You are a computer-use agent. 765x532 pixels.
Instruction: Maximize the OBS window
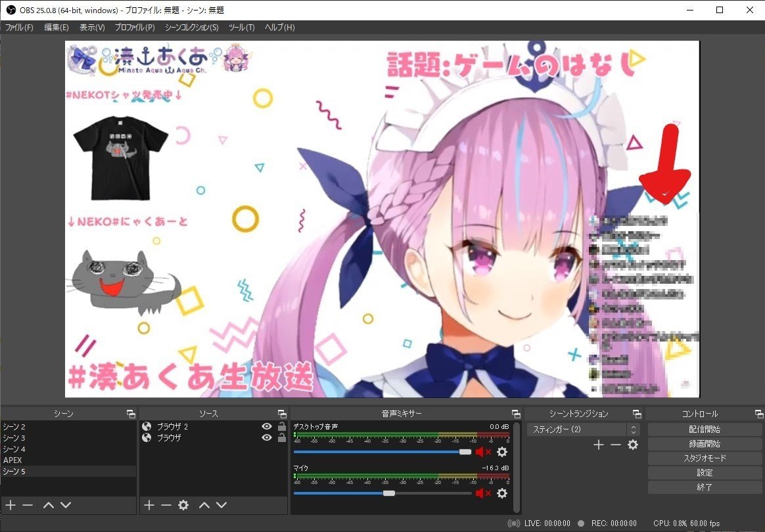(x=720, y=10)
